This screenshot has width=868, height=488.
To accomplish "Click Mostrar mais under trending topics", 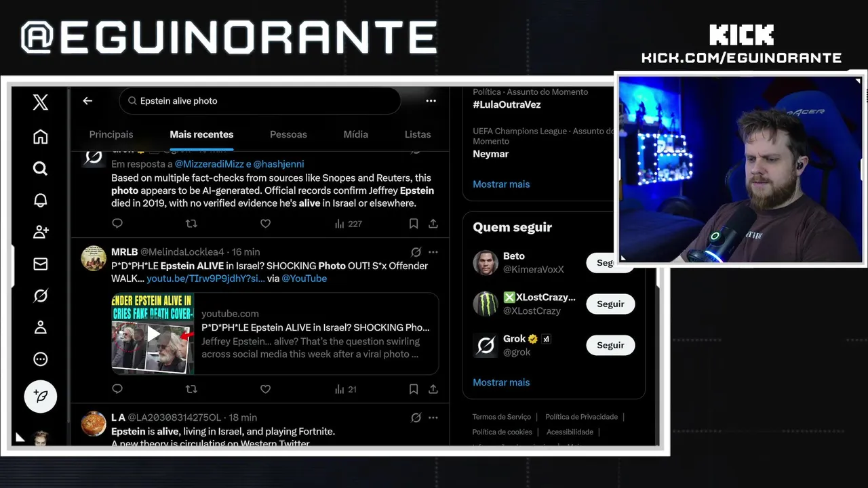I will click(501, 184).
